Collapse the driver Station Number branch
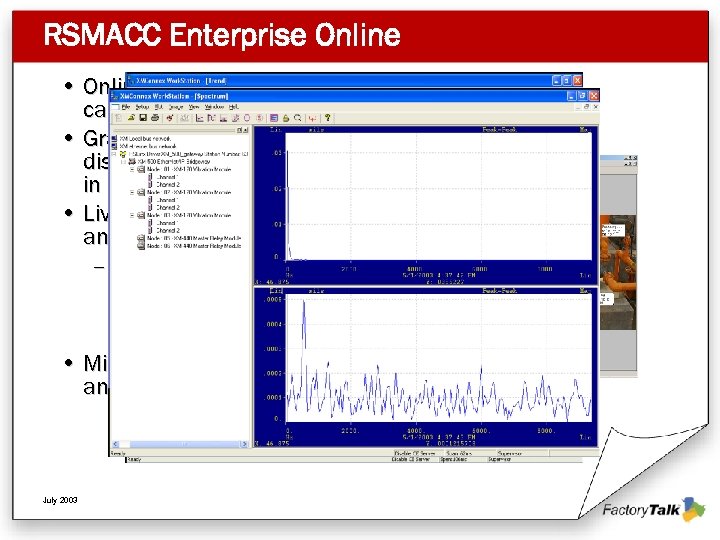The height and width of the screenshot is (540, 720). [114, 154]
